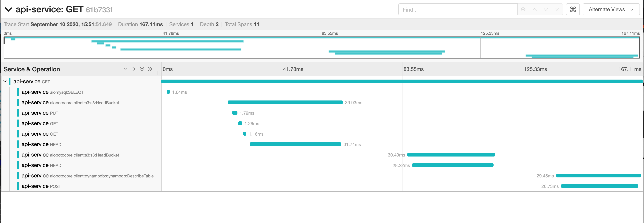Collapse trace header chevron beside api-service title
This screenshot has width=644, height=223.
[x=9, y=10]
